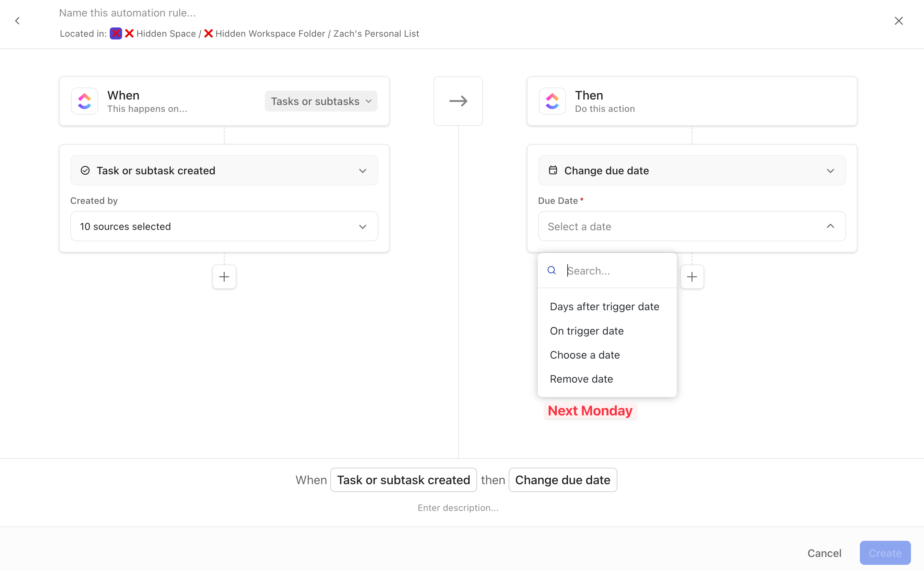Click the Create button
The image size is (924, 571).
(885, 553)
